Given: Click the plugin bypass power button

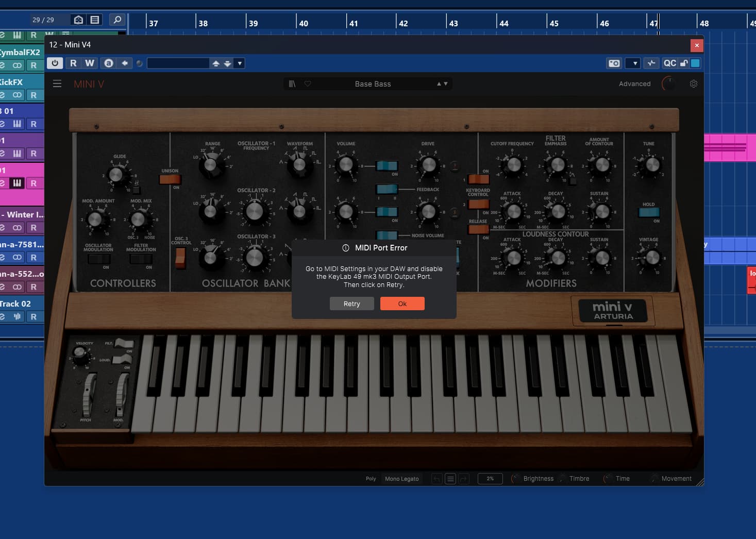Looking at the screenshot, I should point(55,63).
